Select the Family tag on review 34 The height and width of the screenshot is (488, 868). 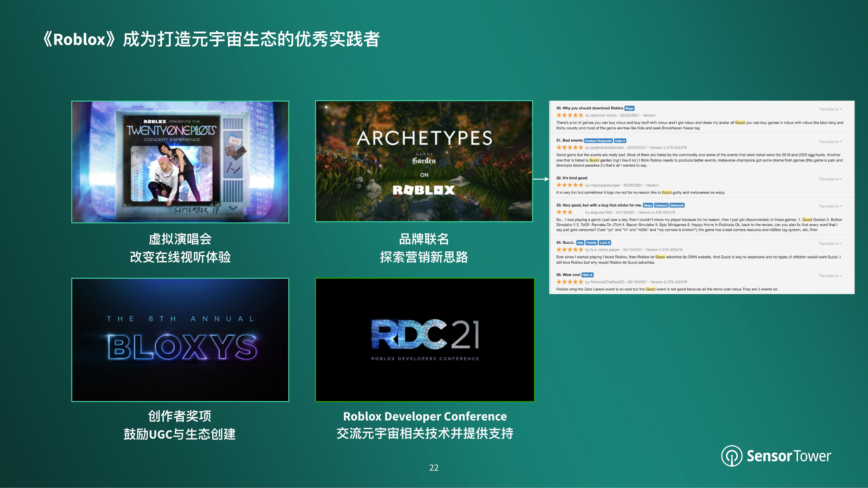pos(591,243)
